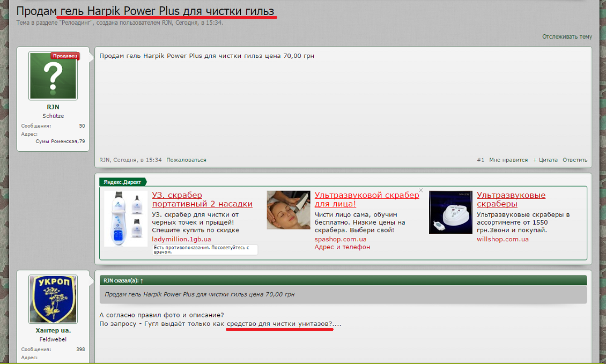This screenshot has height=364, width=606.
Task: Close the Яндекс.Директ ad block
Action: click(x=421, y=190)
